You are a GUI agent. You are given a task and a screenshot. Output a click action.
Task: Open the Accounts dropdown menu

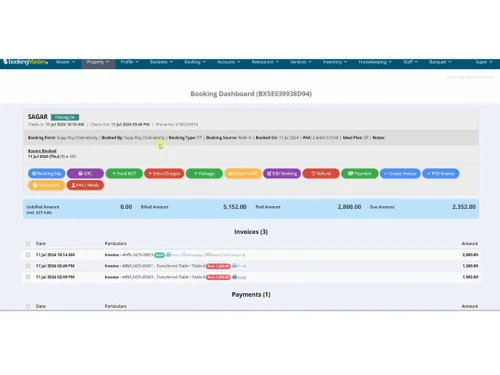pos(228,62)
